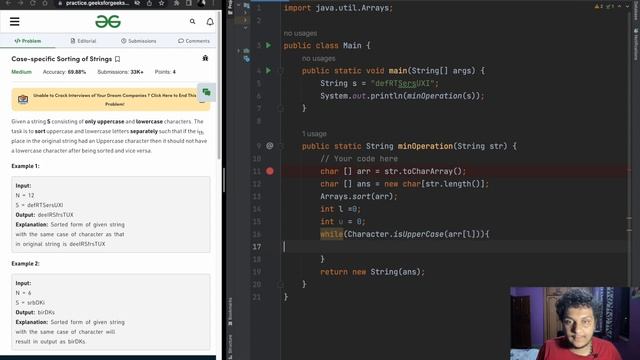Click the 'while' keyword on line 16
The width and height of the screenshot is (640, 360).
(x=331, y=234)
